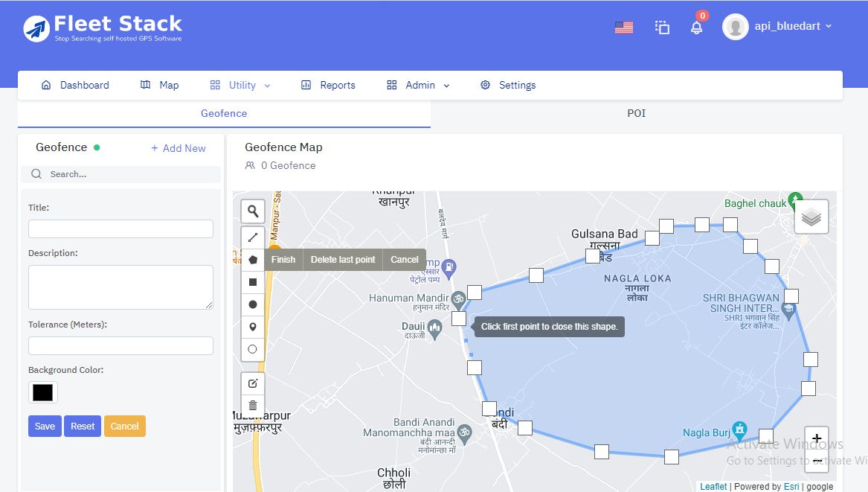Choose the polyline drawing tool
Viewport: 868px width, 492px height.
pos(253,237)
